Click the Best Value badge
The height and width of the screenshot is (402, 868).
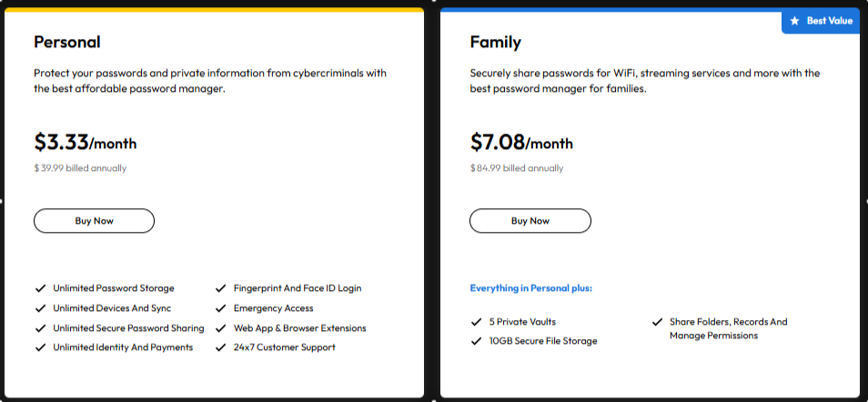click(821, 21)
